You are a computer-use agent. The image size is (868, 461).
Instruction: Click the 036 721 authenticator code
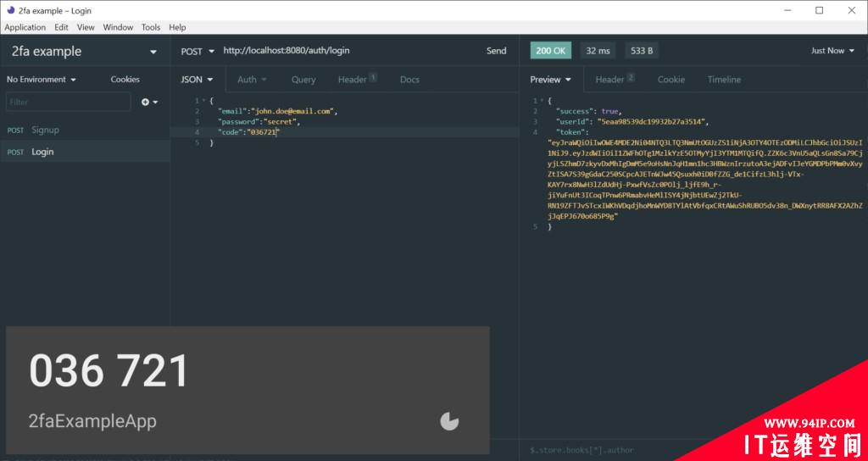pyautogui.click(x=109, y=370)
